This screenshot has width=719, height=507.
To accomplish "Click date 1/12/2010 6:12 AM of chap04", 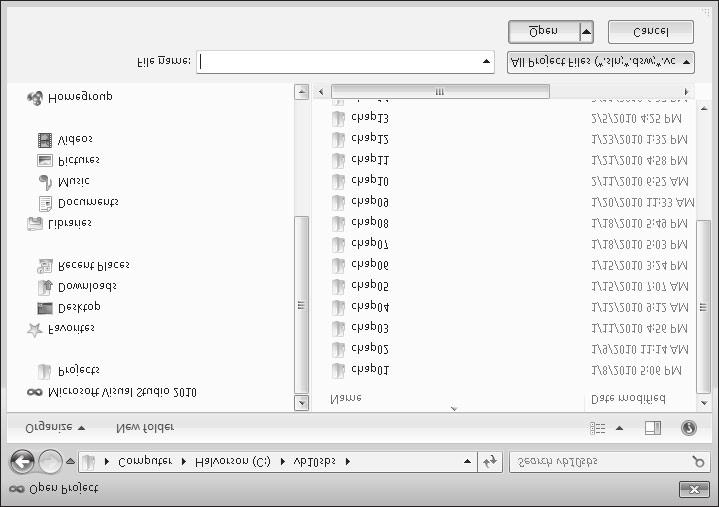I will tap(640, 308).
